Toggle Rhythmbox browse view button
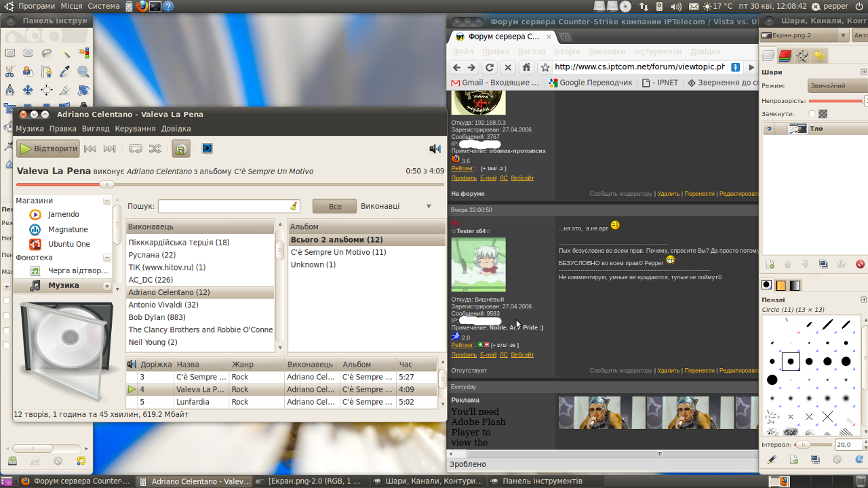The image size is (868, 488). click(x=181, y=148)
